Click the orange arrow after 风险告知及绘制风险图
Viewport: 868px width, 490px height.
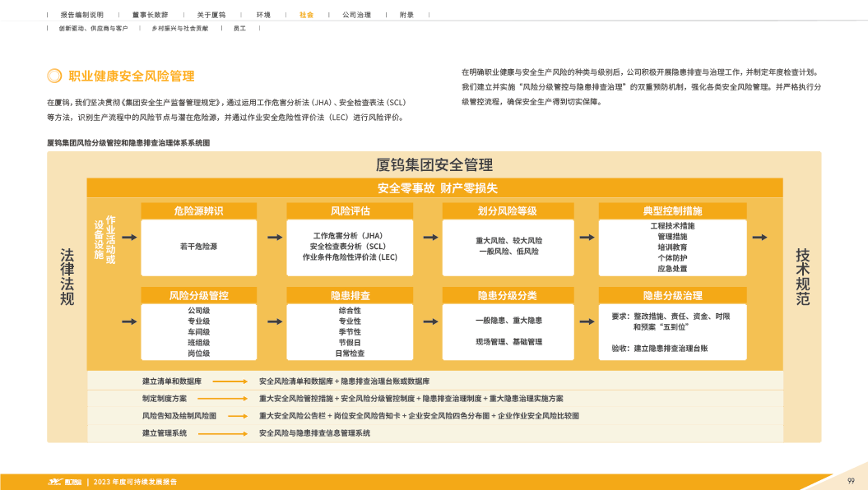tap(237, 416)
